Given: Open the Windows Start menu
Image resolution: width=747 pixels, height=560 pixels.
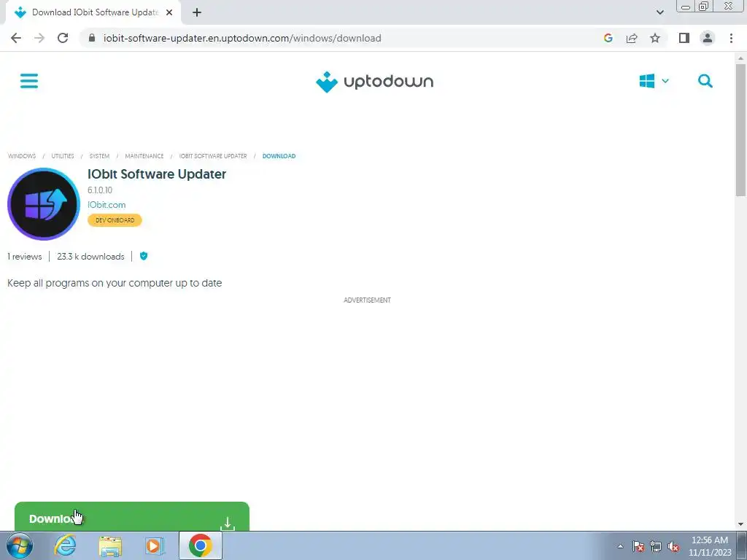Looking at the screenshot, I should click(x=20, y=545).
